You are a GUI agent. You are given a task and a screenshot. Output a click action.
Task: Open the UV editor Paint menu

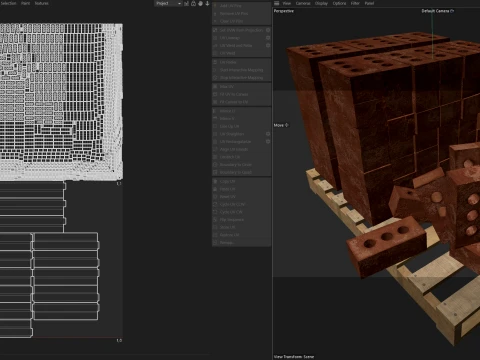click(x=26, y=3)
